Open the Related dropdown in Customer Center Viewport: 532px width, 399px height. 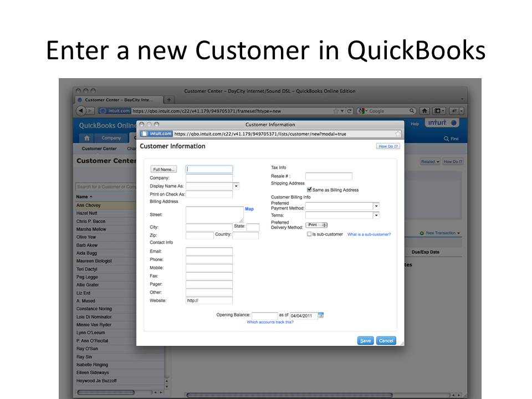pos(430,162)
